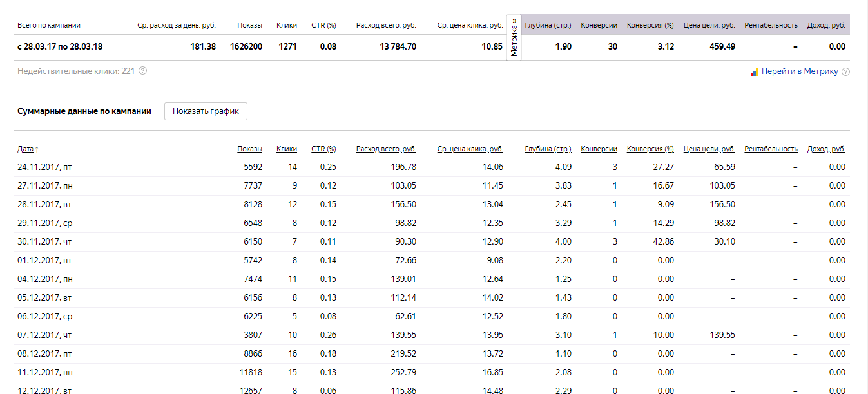Screen dimensions: 868x394
Task: Sort the table by Дата column
Action: (25, 149)
